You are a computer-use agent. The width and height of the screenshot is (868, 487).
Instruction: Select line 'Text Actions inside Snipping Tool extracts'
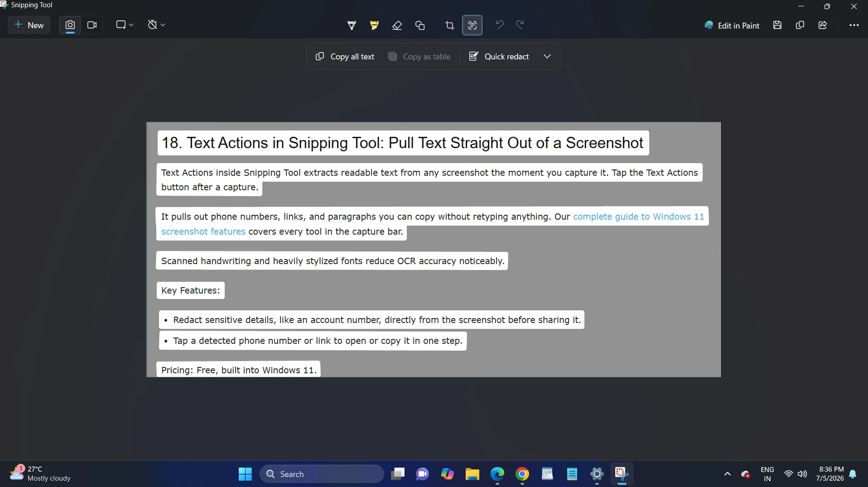429,173
